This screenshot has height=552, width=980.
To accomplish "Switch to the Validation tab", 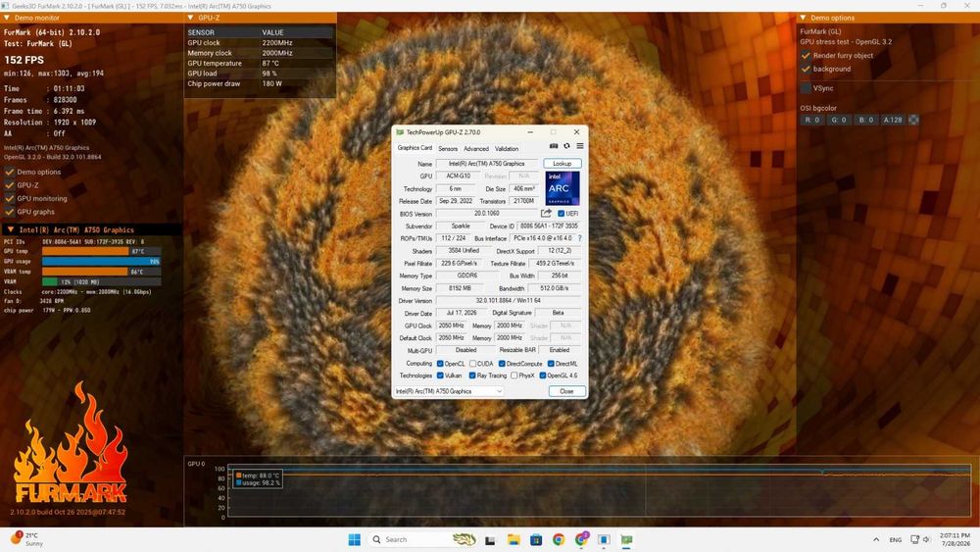I will pyautogui.click(x=507, y=149).
